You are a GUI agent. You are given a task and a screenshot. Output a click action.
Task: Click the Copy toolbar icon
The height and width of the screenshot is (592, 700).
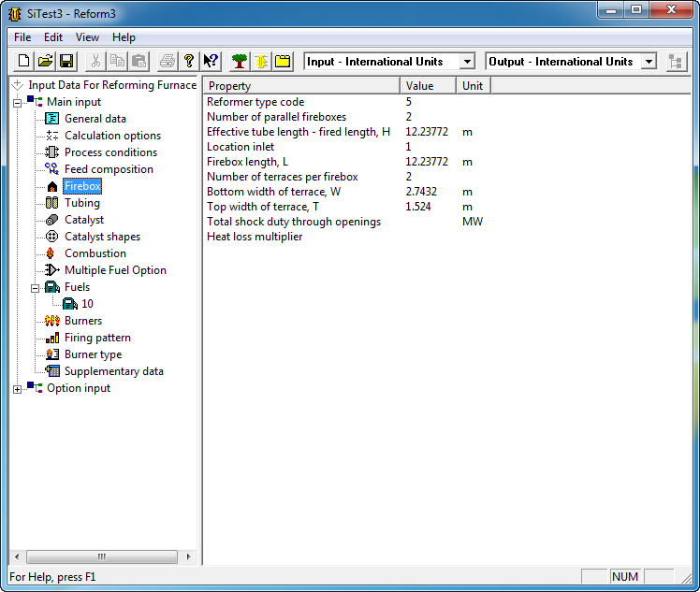pos(117,61)
